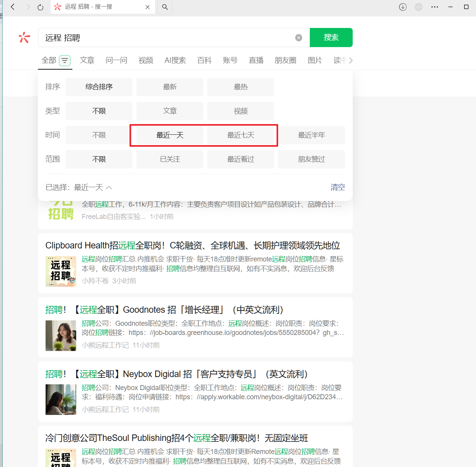This screenshot has width=476, height=467.
Task: Collapse the 已选择 filter panel chevron
Action: (109, 188)
